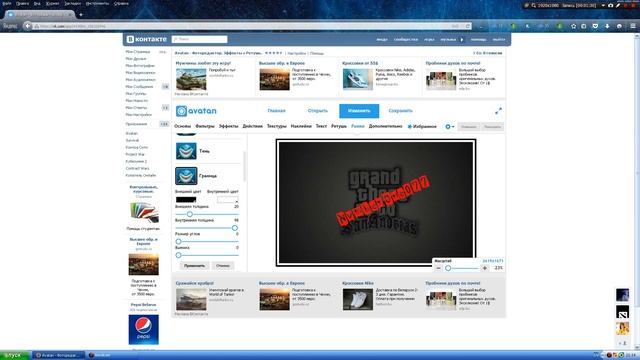This screenshot has height=360, width=640.
Task: Open the Firefox hamburger menu
Action: (633, 26)
